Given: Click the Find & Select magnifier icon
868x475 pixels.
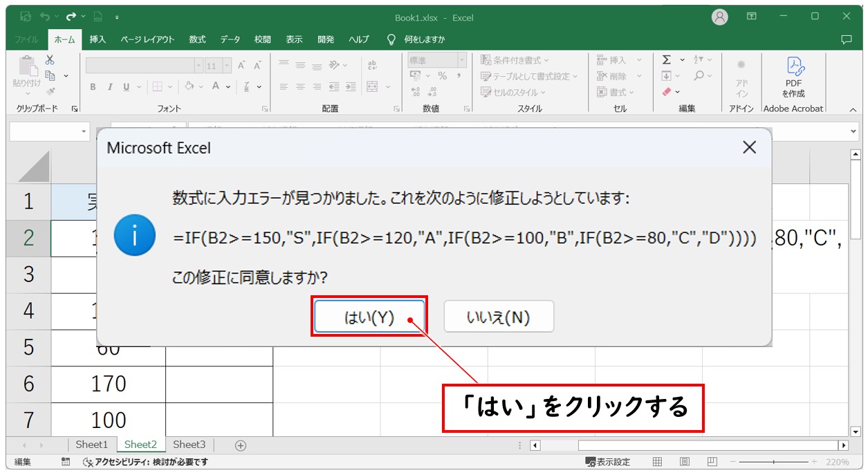Looking at the screenshot, I should click(x=699, y=76).
